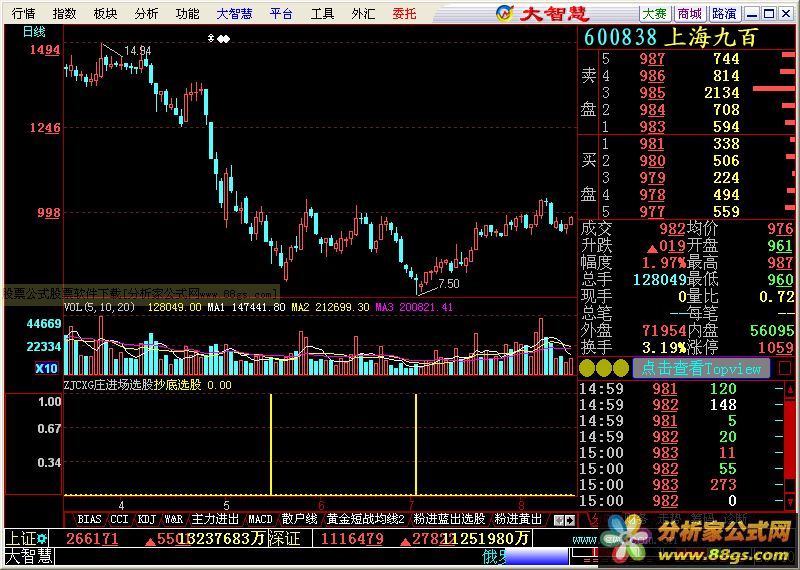Click the second yellow circle indicator
The image size is (800, 570).
coord(604,368)
